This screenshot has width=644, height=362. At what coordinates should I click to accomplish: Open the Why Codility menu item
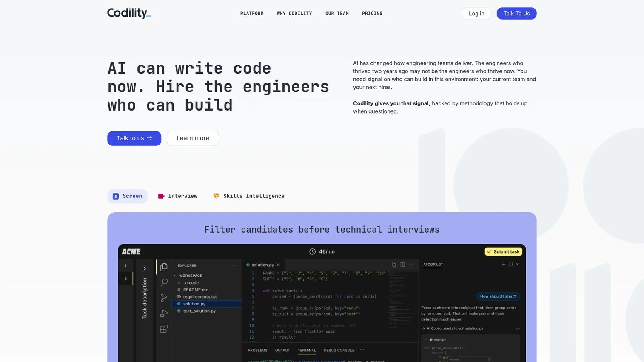click(294, 14)
